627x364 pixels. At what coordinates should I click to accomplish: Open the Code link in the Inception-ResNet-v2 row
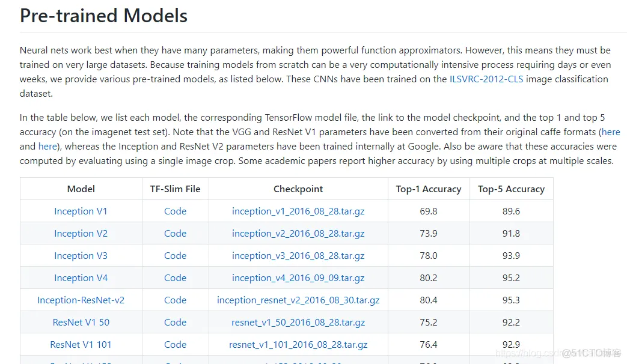pyautogui.click(x=175, y=300)
